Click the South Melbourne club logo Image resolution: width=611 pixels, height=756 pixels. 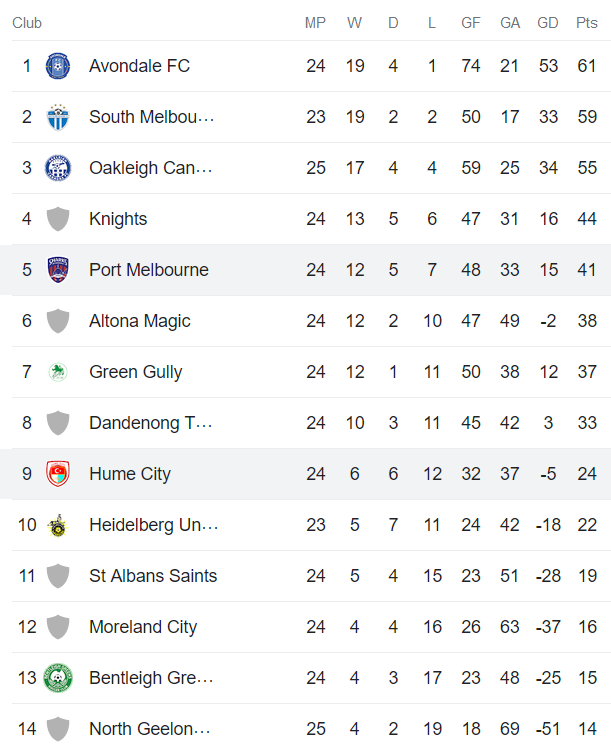[58, 118]
